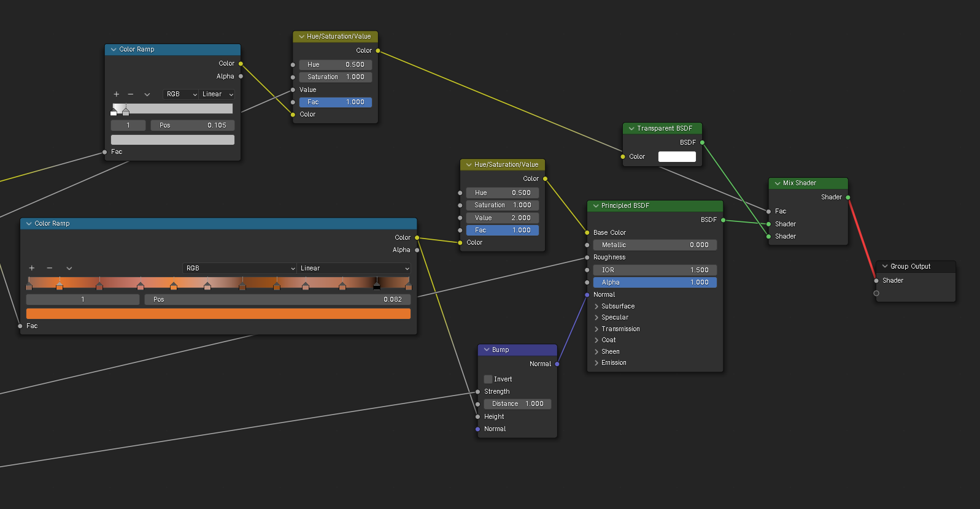Screen dimensions: 980x509
Task: Click Bump node Height input socket
Action: point(478,417)
